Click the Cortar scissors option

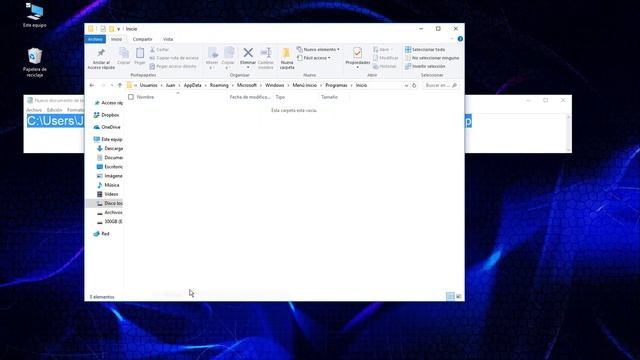coord(159,49)
